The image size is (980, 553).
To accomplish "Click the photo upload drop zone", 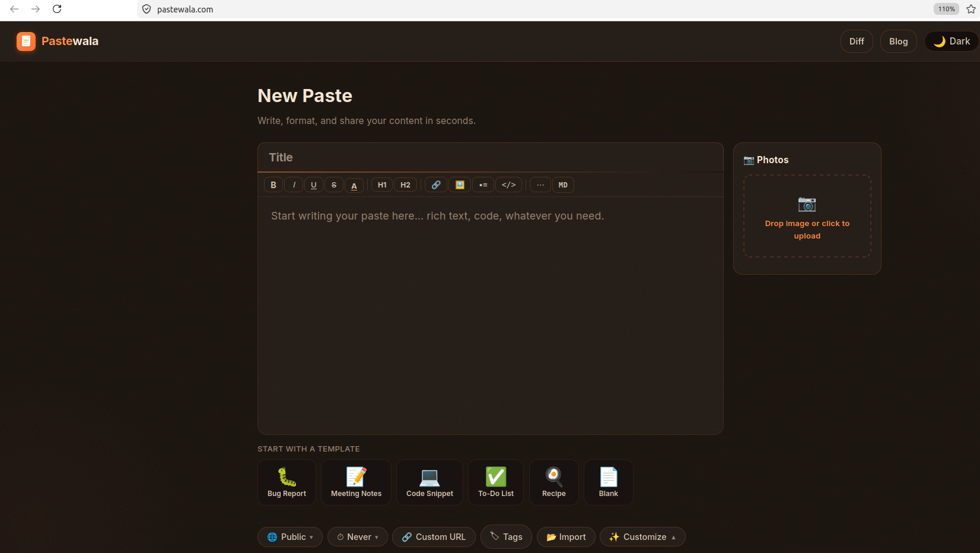I will pyautogui.click(x=807, y=216).
